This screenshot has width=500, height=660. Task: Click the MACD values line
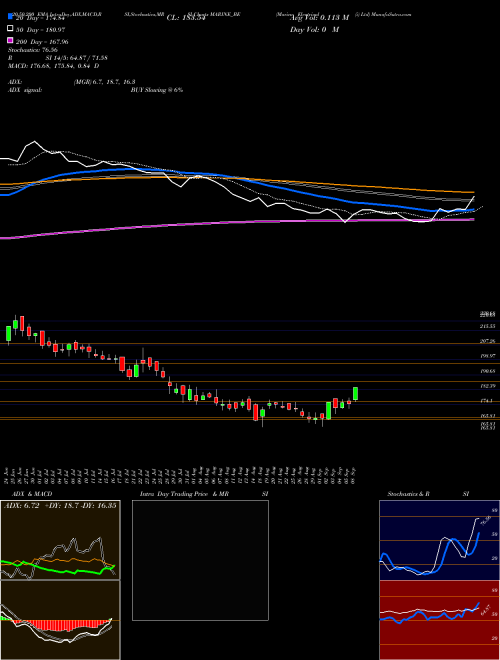point(54,66)
